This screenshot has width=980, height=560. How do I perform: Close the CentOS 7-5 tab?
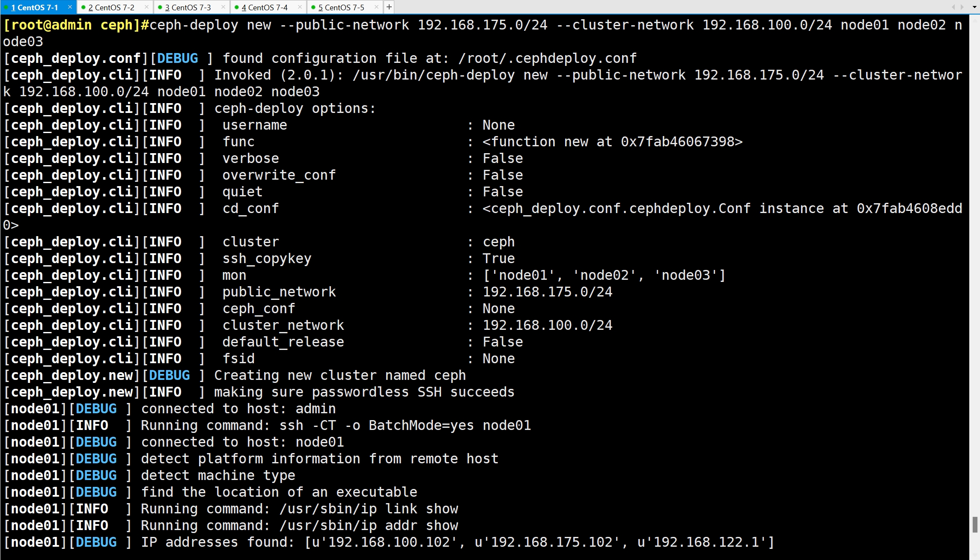coord(376,7)
